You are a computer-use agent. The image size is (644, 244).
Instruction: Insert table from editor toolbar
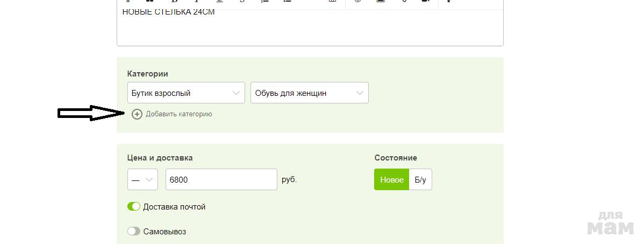333,2
